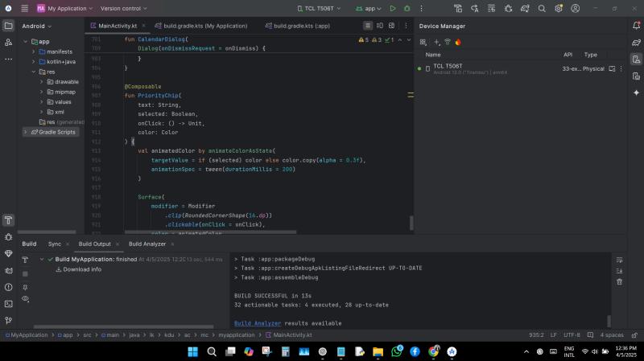Expand Gradle Scripts node
Viewport: 644px width, 361px height.
click(26, 132)
